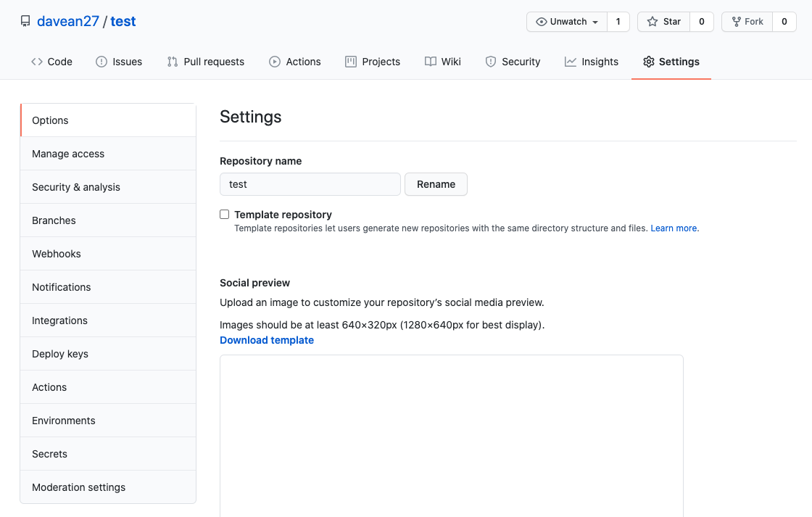Select Deploy keys in sidebar
Viewport: 812px width, 517px height.
(108, 354)
